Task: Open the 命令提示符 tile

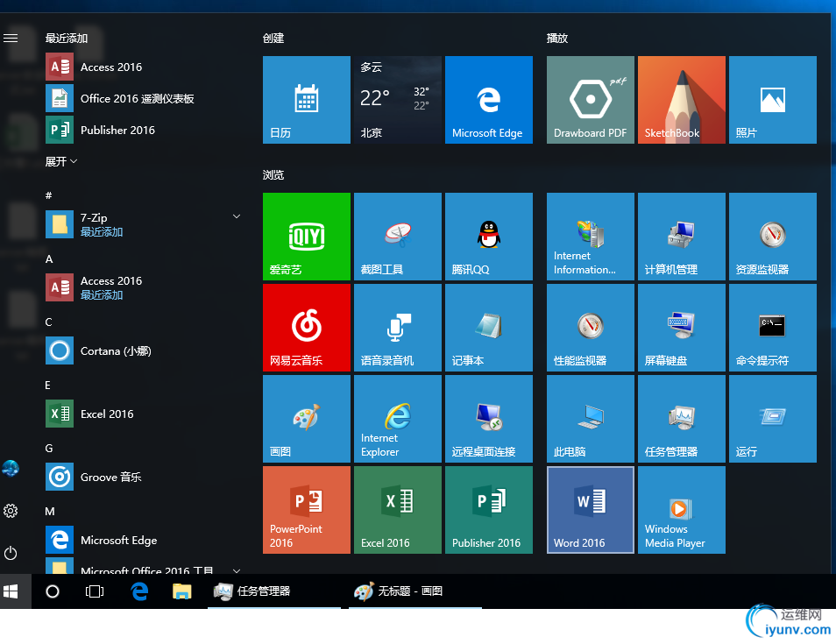Action: coord(772,328)
